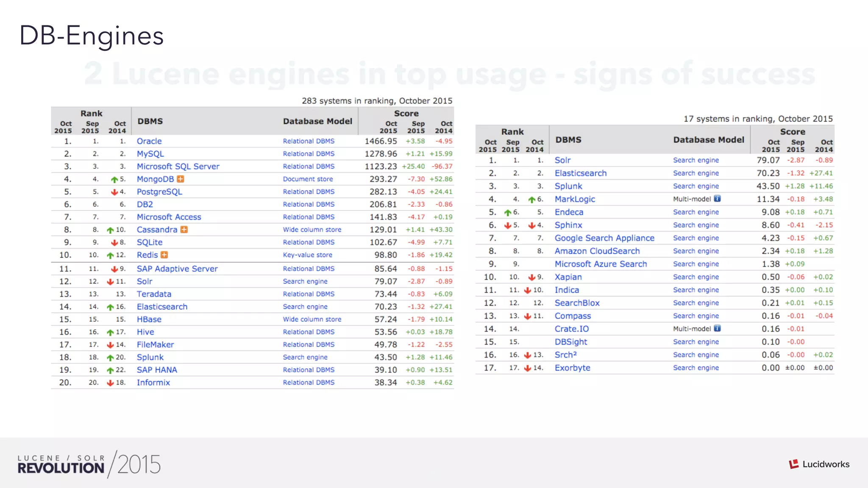
Task: Open the Crate.IO link
Action: (x=572, y=329)
